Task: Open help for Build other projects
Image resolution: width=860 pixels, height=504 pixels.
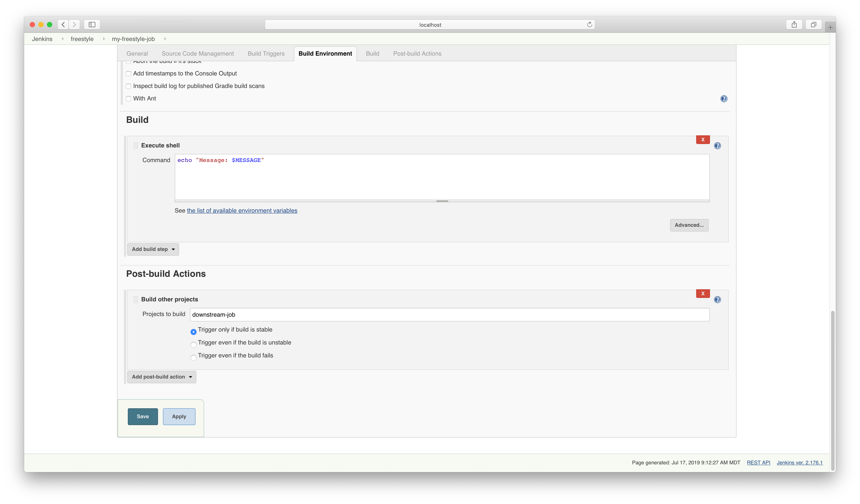Action: (717, 300)
